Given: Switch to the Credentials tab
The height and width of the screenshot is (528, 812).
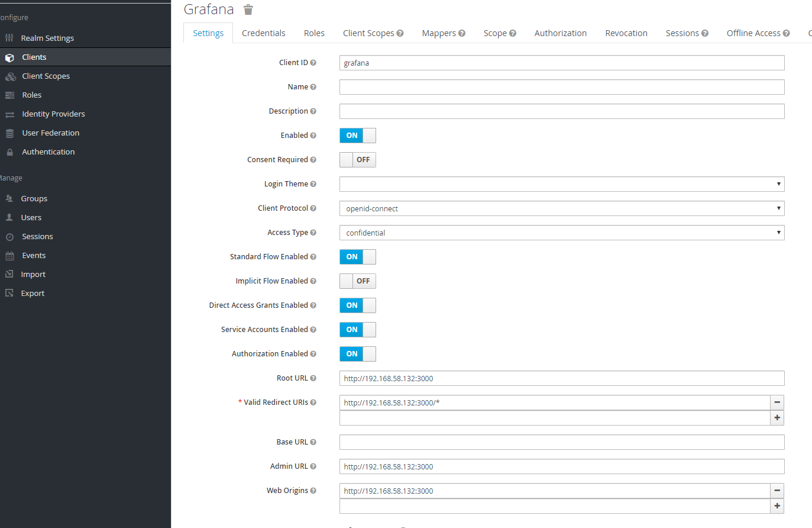Looking at the screenshot, I should [263, 33].
